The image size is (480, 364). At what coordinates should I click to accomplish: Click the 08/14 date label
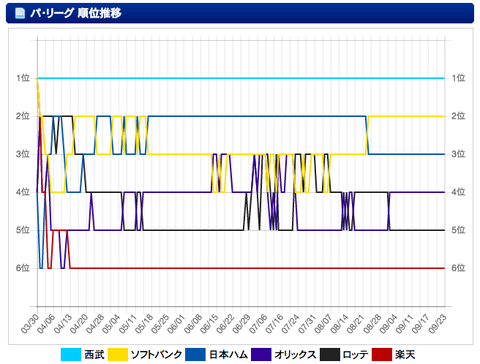(x=340, y=323)
